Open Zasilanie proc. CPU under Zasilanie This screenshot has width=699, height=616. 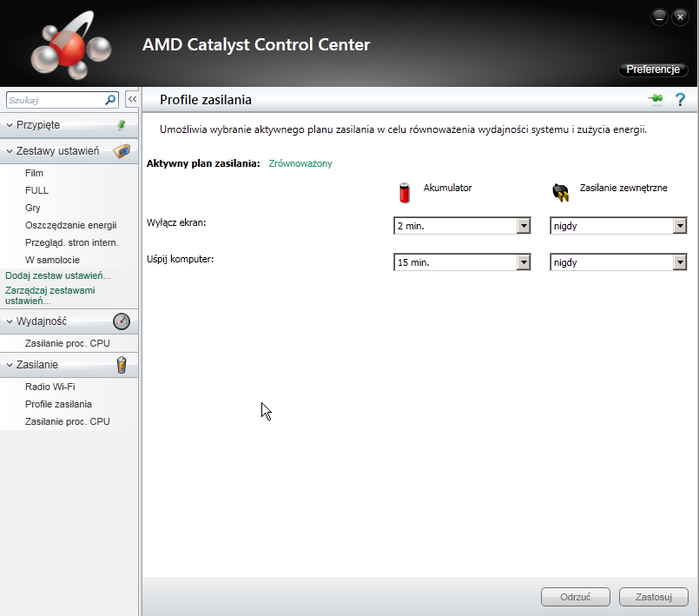(68, 421)
